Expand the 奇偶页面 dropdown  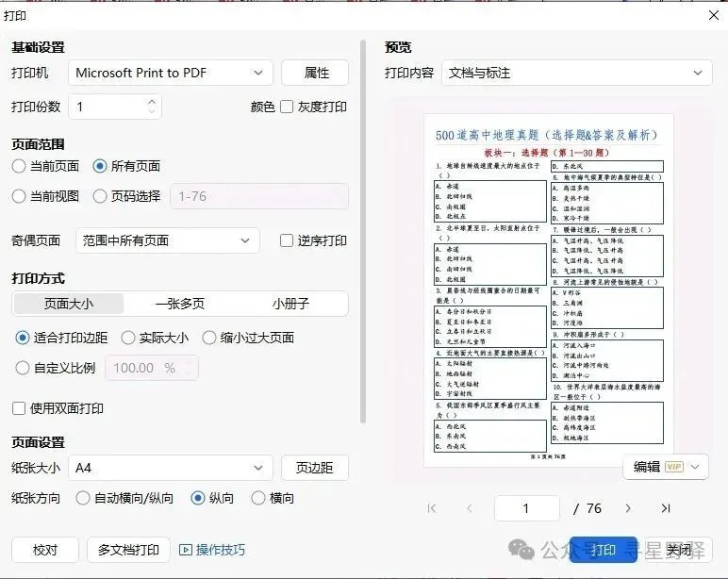point(167,240)
